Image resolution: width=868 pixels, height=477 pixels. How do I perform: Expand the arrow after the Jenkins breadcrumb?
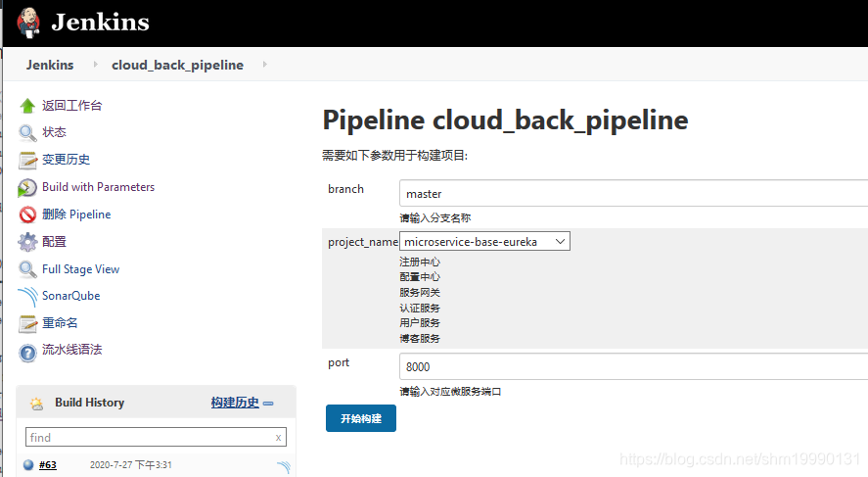95,65
